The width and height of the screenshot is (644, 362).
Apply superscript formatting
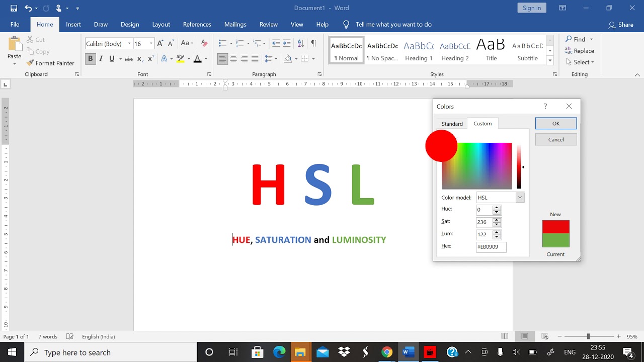[151, 59]
